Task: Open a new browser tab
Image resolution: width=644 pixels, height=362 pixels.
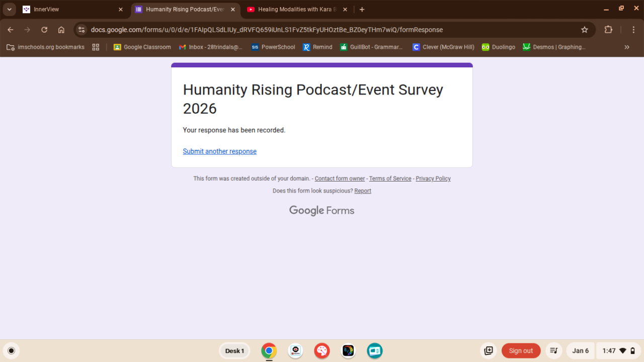Action: [x=362, y=10]
